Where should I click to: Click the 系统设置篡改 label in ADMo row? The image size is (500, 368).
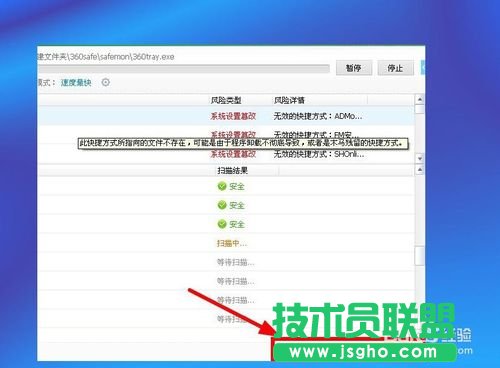233,116
